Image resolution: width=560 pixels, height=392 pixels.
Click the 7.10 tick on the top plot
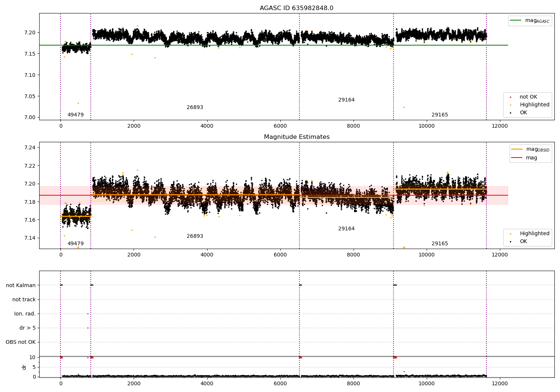[x=29, y=75]
